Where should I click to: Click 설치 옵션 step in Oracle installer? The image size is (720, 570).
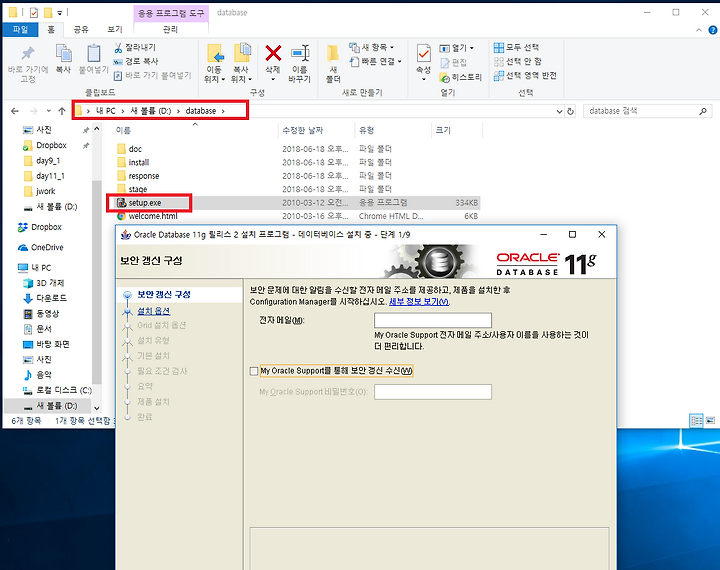[x=153, y=311]
